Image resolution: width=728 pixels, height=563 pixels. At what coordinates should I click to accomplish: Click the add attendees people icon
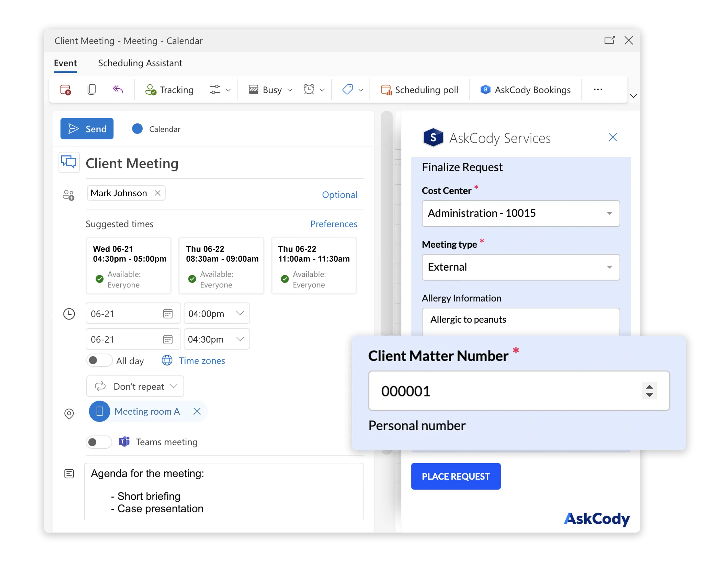tap(69, 195)
